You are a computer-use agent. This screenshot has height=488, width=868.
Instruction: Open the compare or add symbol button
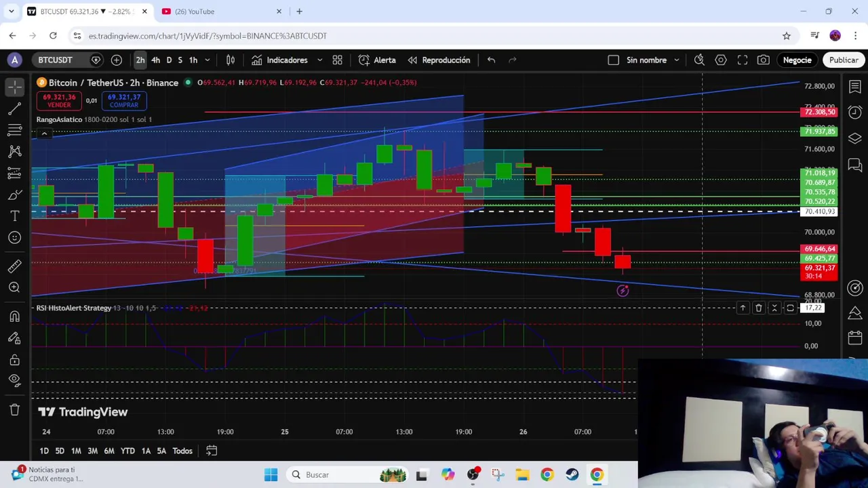(x=117, y=60)
